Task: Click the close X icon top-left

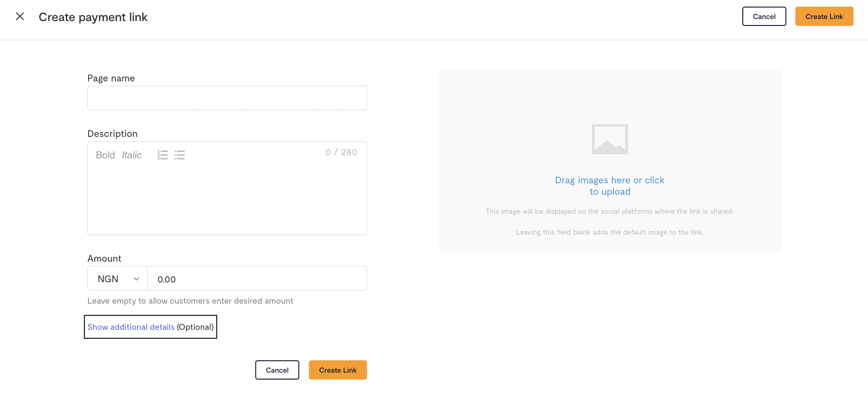Action: pyautogui.click(x=20, y=15)
